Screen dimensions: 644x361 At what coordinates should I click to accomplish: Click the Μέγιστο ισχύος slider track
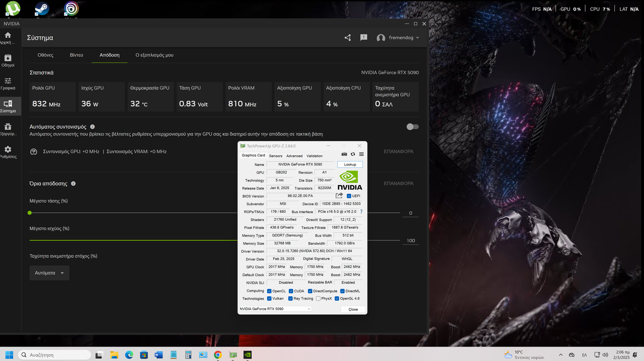point(215,240)
